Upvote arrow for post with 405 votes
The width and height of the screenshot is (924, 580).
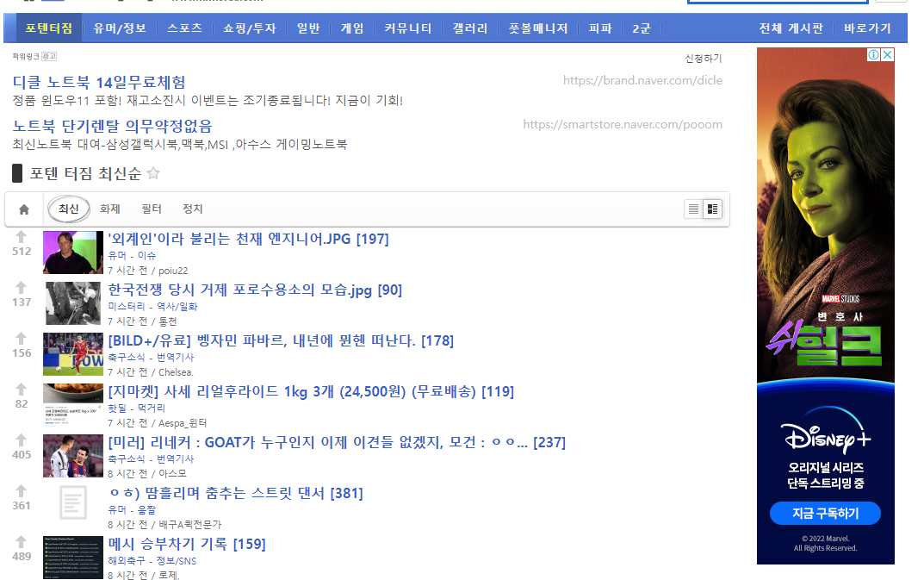click(x=22, y=440)
